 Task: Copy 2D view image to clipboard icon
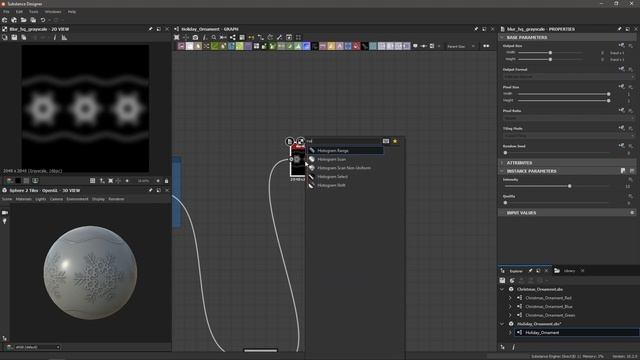click(24, 38)
